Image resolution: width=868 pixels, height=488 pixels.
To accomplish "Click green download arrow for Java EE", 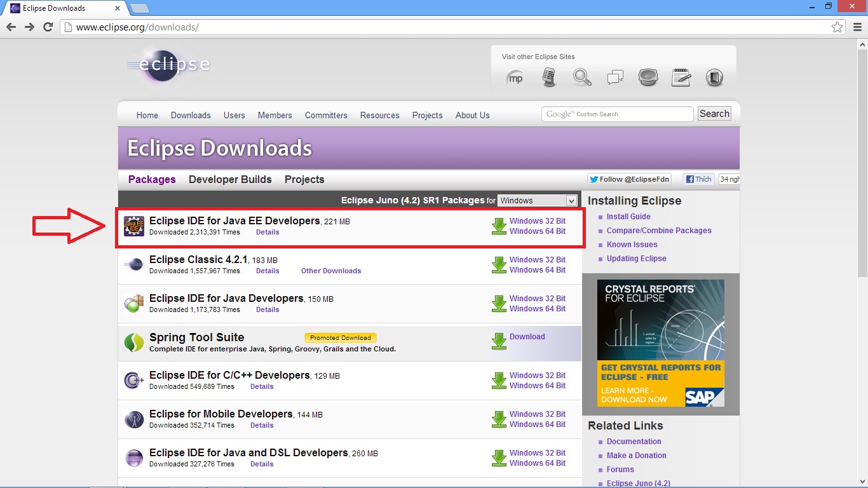I will [499, 226].
